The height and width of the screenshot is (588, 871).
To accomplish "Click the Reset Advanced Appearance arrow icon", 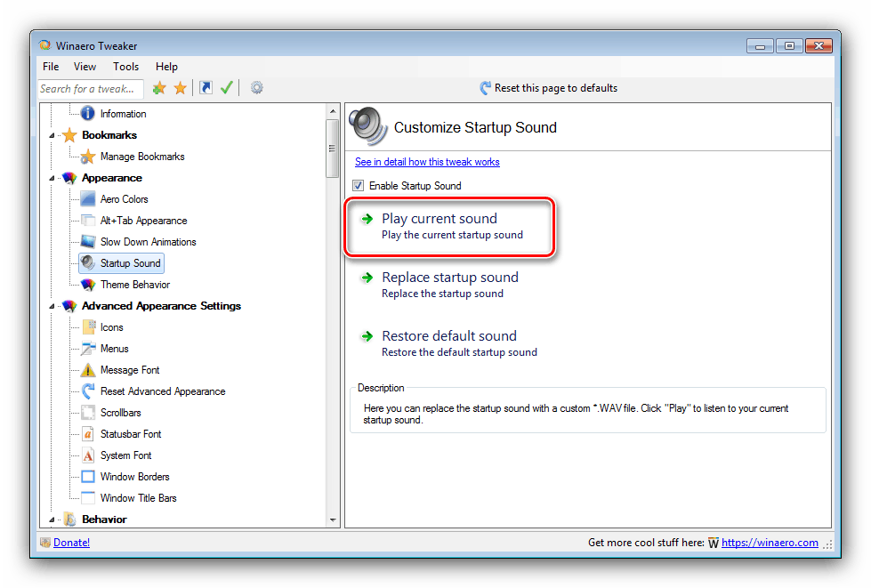I will [88, 391].
